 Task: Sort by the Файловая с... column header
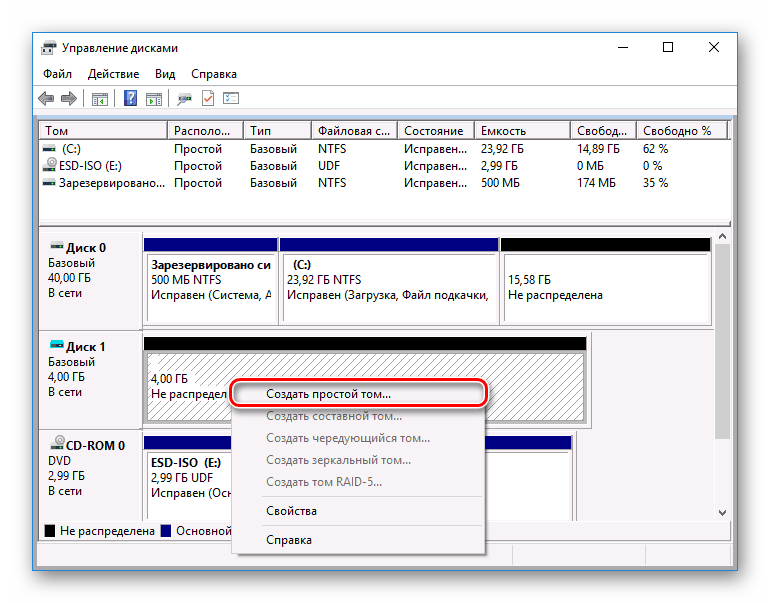[355, 131]
